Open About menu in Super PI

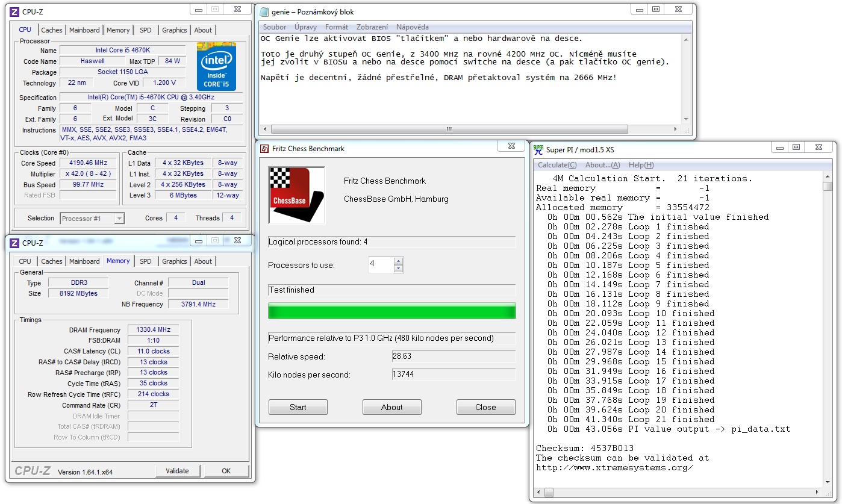click(x=602, y=165)
